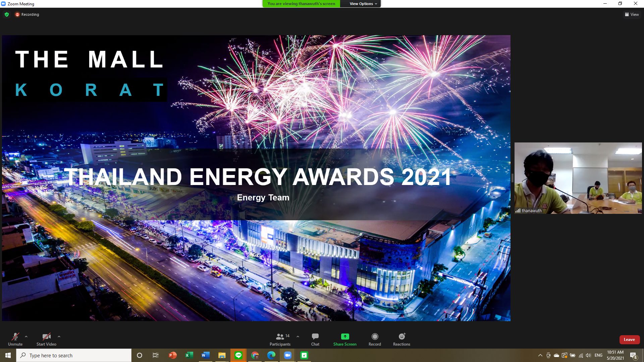Open File Explorer from the taskbar
Screen dimensions: 644x362
222,355
